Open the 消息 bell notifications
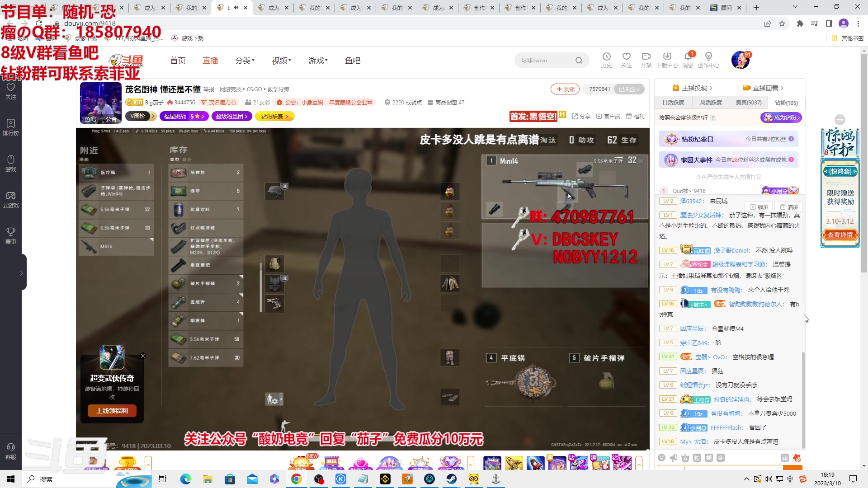Screen dimensions: 868x488 688,60
